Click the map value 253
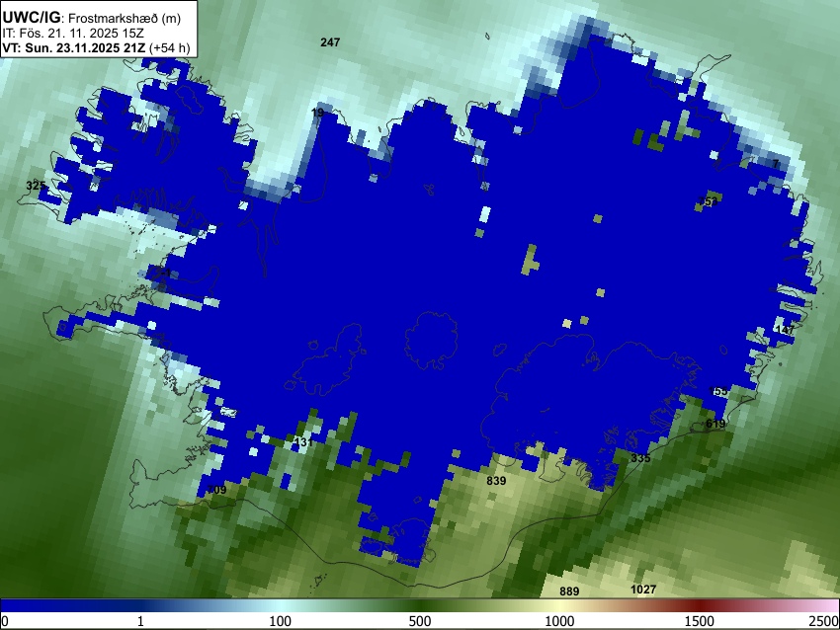 click(x=708, y=201)
